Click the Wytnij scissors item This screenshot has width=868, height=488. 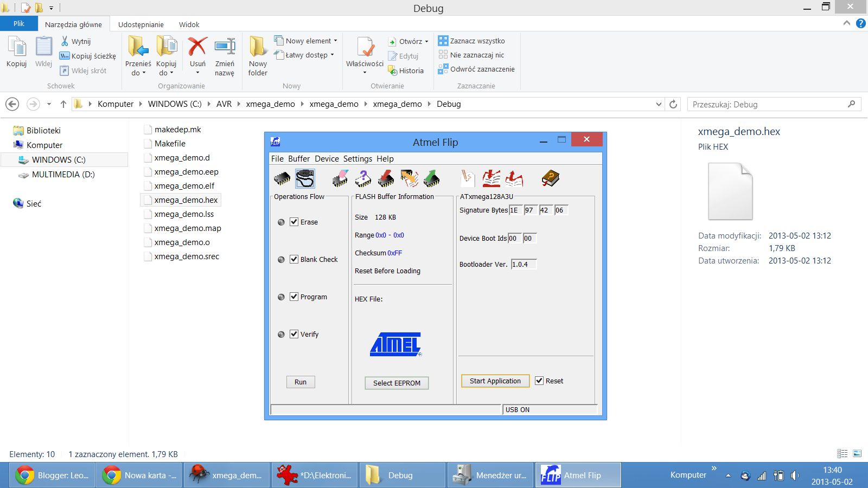pos(75,41)
